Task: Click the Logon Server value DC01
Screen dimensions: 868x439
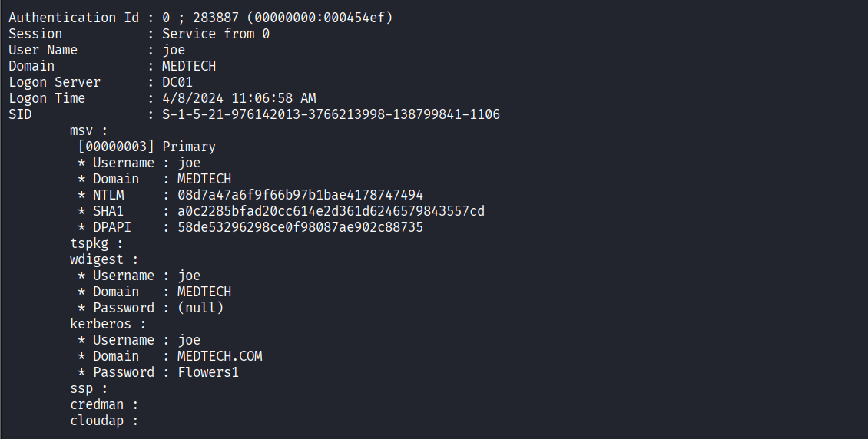Action: click(x=177, y=82)
